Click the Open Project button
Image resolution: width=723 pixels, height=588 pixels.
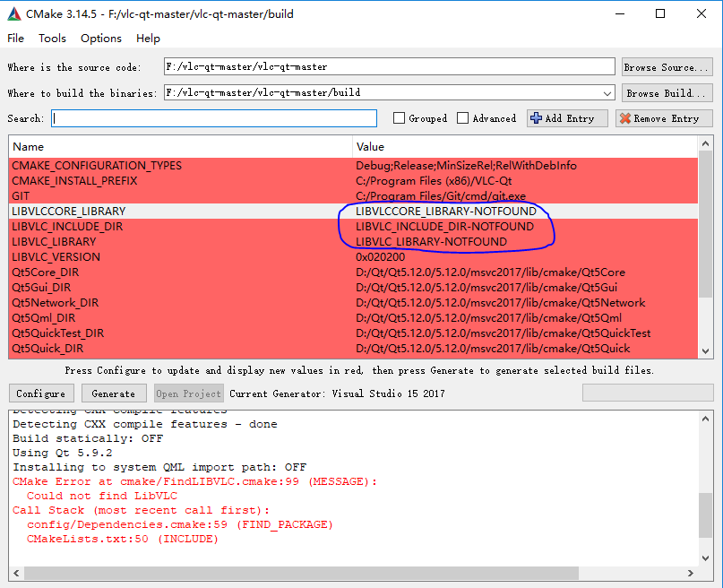click(188, 393)
